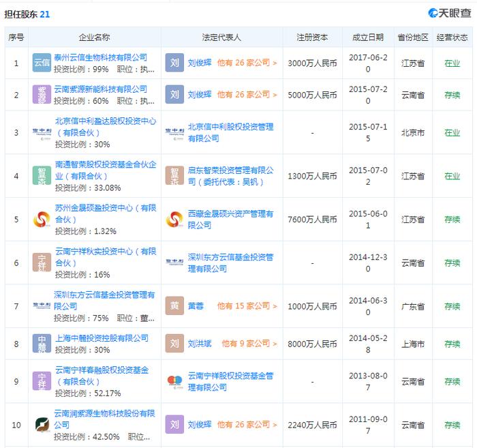The image size is (477, 448).
Task: Click company logo in row 3 企业名称
Action: click(x=42, y=132)
